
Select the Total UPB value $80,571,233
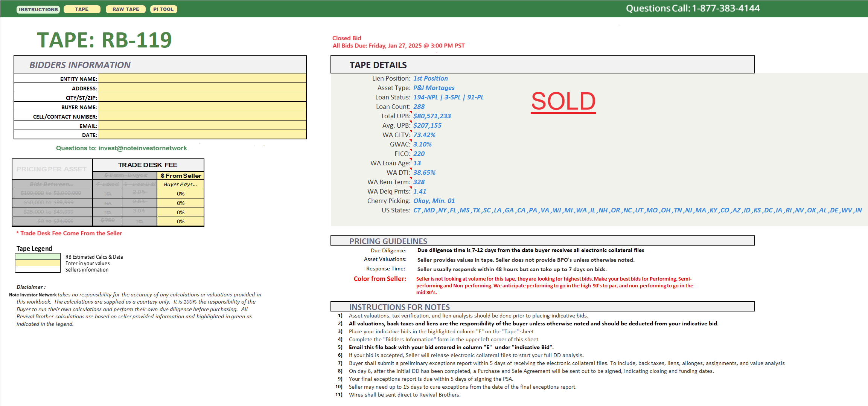click(x=432, y=116)
